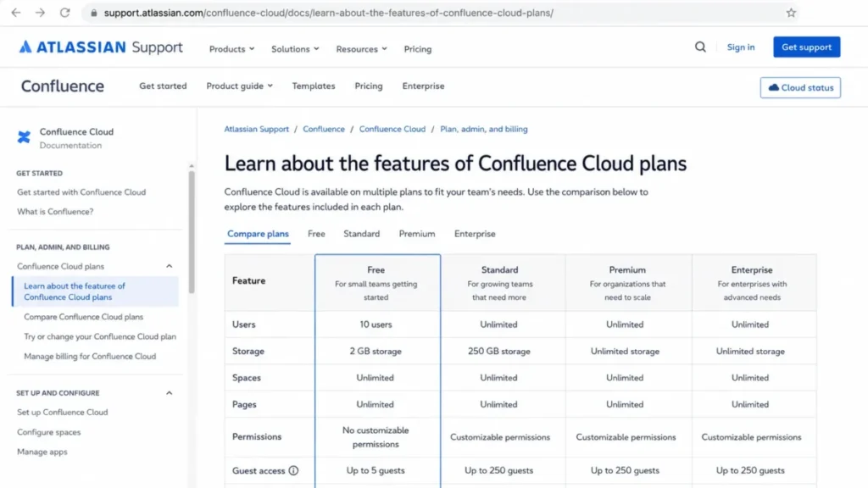Collapse Confluence Cloud plans section chevron

[170, 266]
